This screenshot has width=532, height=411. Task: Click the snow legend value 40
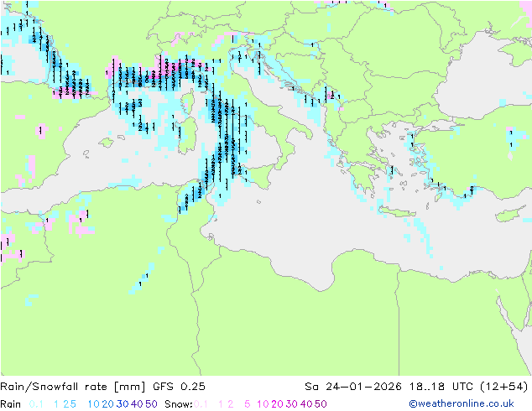click(x=306, y=404)
